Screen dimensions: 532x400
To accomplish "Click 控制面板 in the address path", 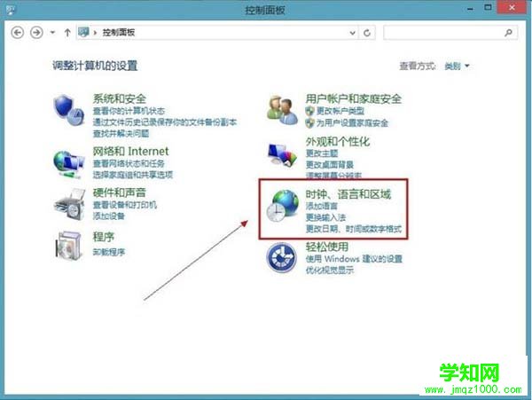I will [119, 32].
